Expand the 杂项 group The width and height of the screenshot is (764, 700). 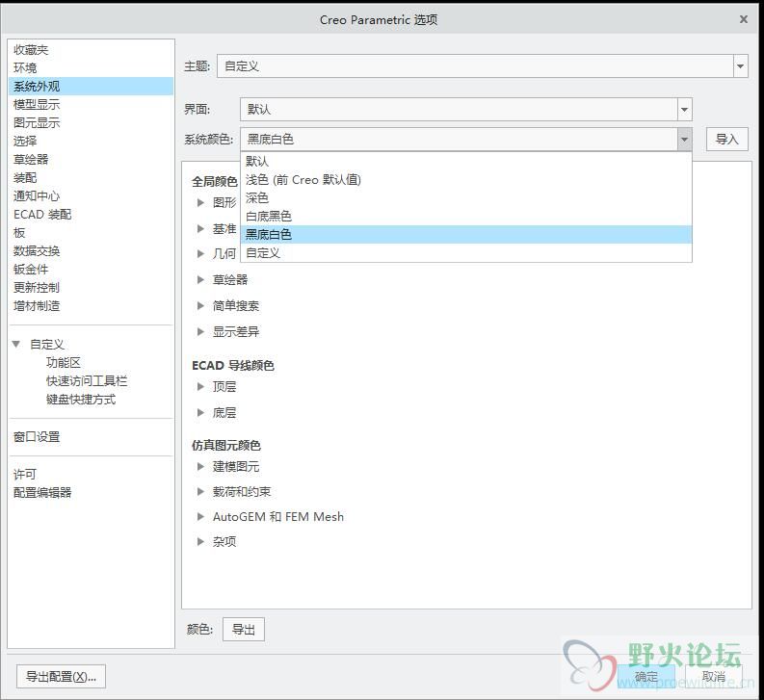(x=200, y=542)
